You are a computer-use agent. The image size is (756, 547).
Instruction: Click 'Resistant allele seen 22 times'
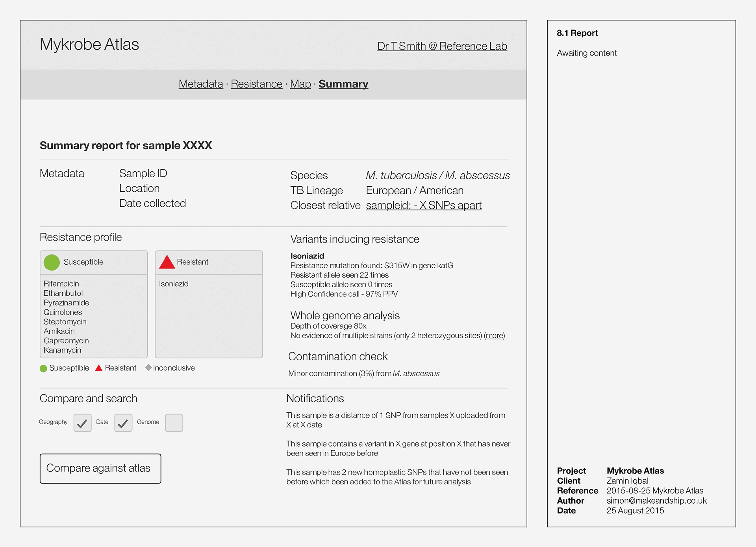339,275
